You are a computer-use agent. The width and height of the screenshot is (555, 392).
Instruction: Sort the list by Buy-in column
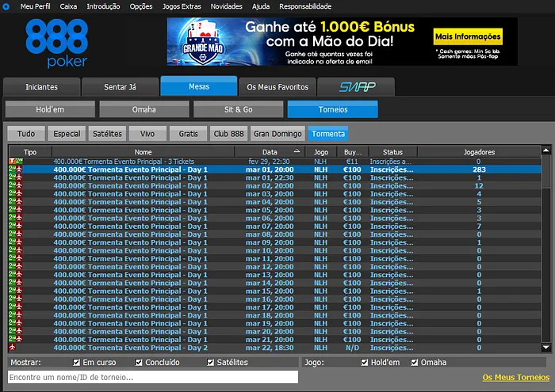(x=353, y=152)
